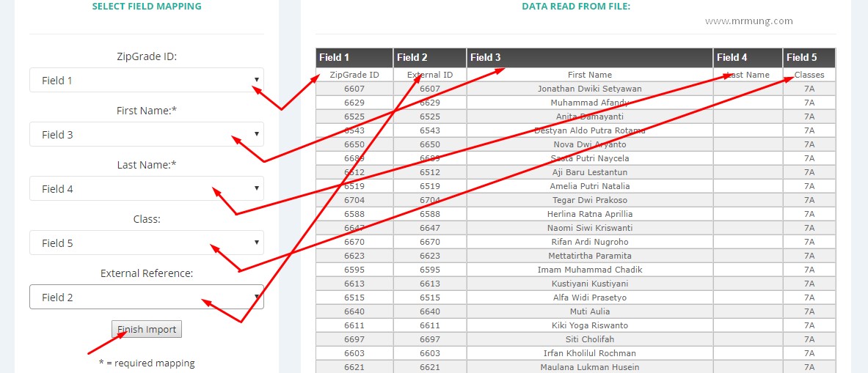Screen dimensions: 868x373
Task: Click the name 'Naomi Siwi Kriswanti'
Action: click(x=590, y=228)
